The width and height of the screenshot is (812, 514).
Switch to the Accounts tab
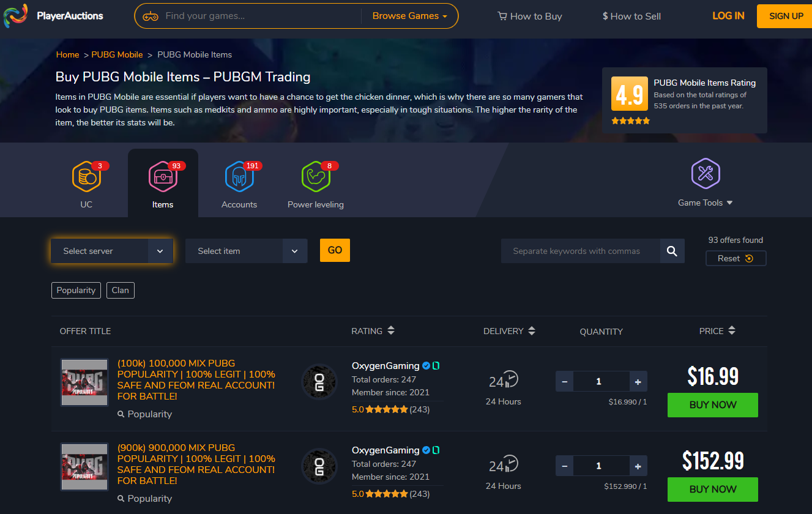point(239,182)
